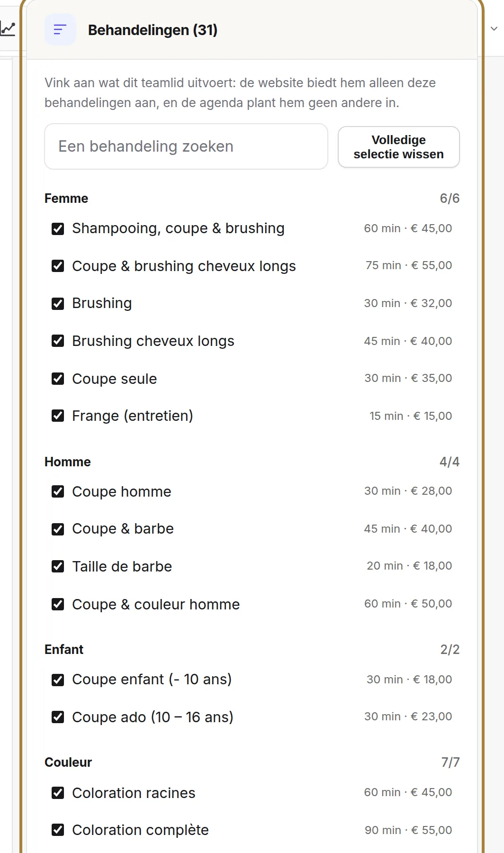This screenshot has width=504, height=853.
Task: Toggle 'Coloration racines' checkbox
Action: tap(58, 793)
